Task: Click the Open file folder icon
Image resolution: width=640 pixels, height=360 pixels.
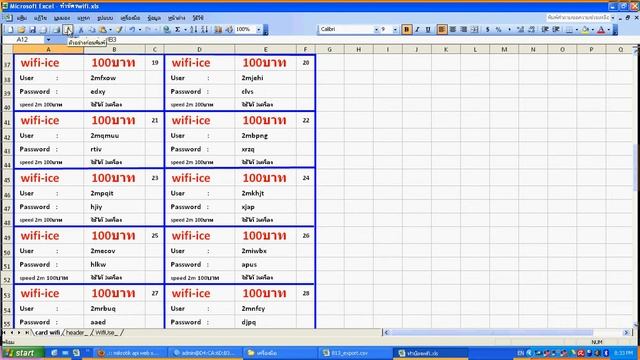Action: [21, 29]
